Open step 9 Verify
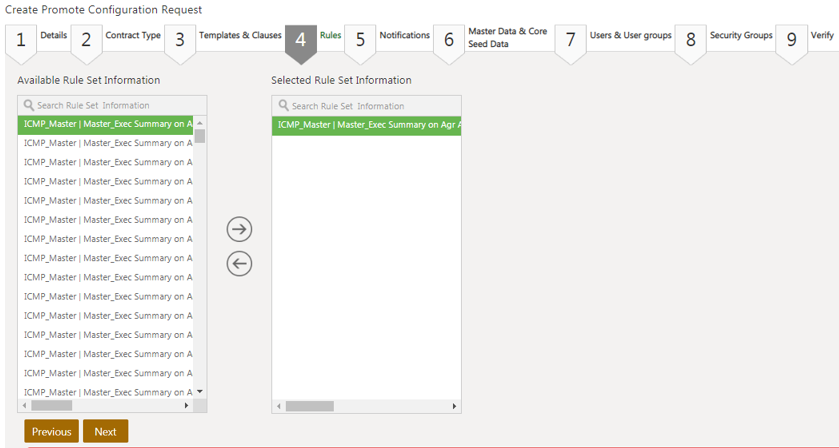The height and width of the screenshot is (448, 839). tap(805, 38)
